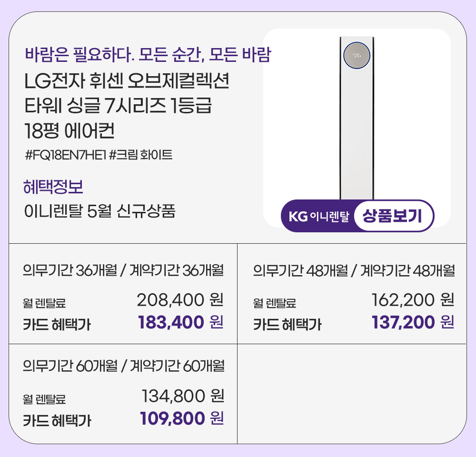
Task: Click the 109,800 원 card benefit price
Action: point(181,418)
